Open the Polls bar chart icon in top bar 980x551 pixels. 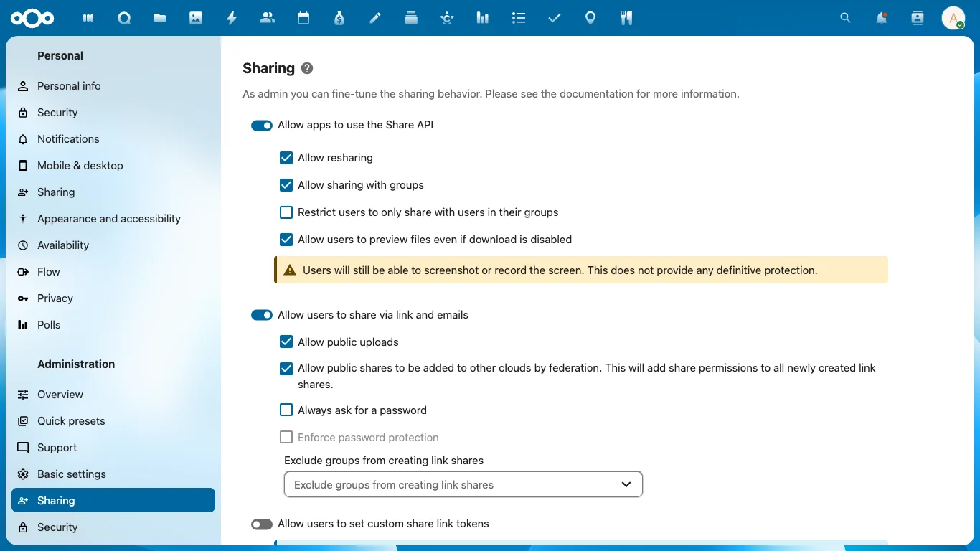coord(483,18)
